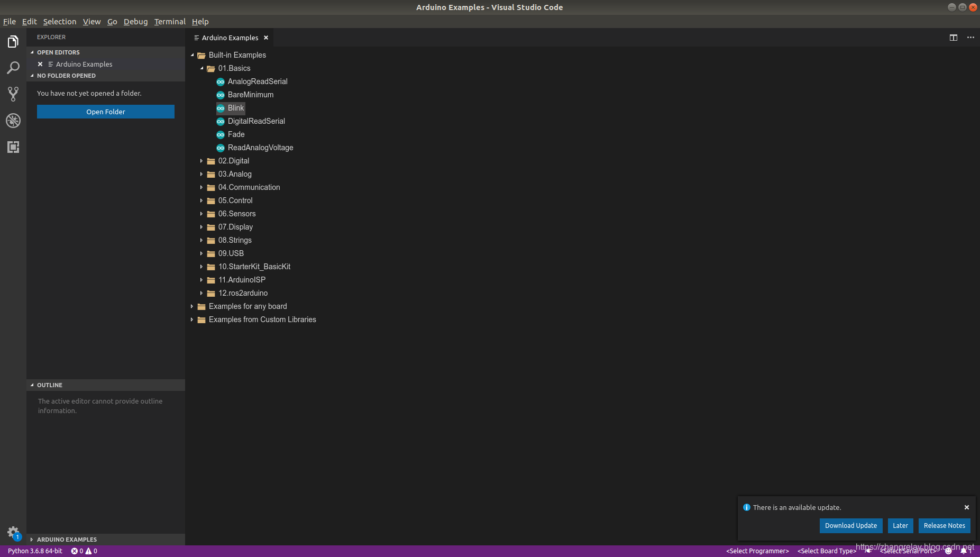This screenshot has width=980, height=557.
Task: Open the Debug view icon
Action: coord(13,121)
